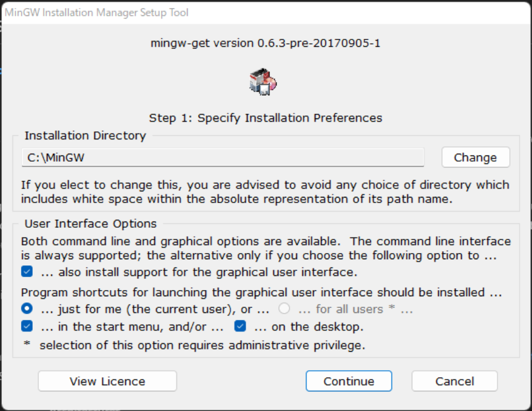The image size is (532, 411).
Task: Click the 'Program shortcuts for launching' text
Action: [x=261, y=293]
